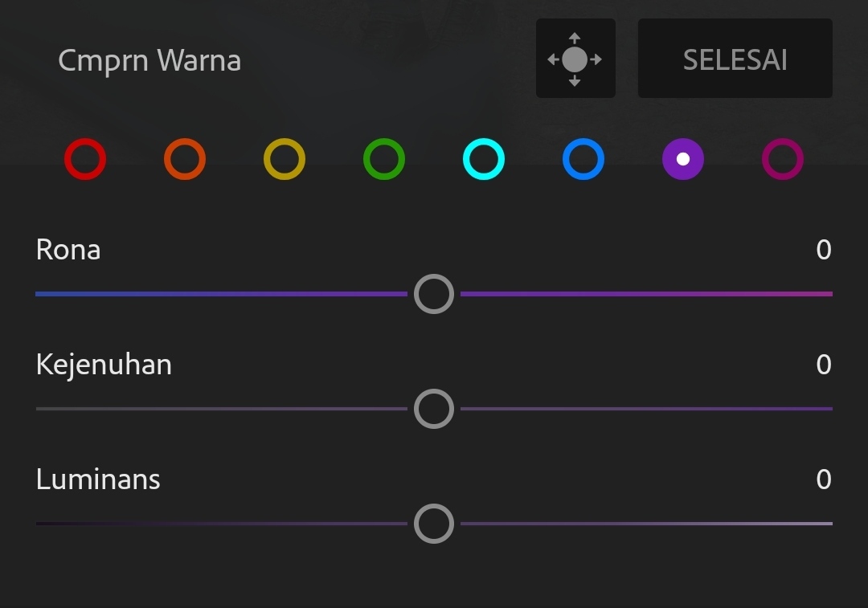868x608 pixels.
Task: Pick the green color circle
Action: click(384, 159)
